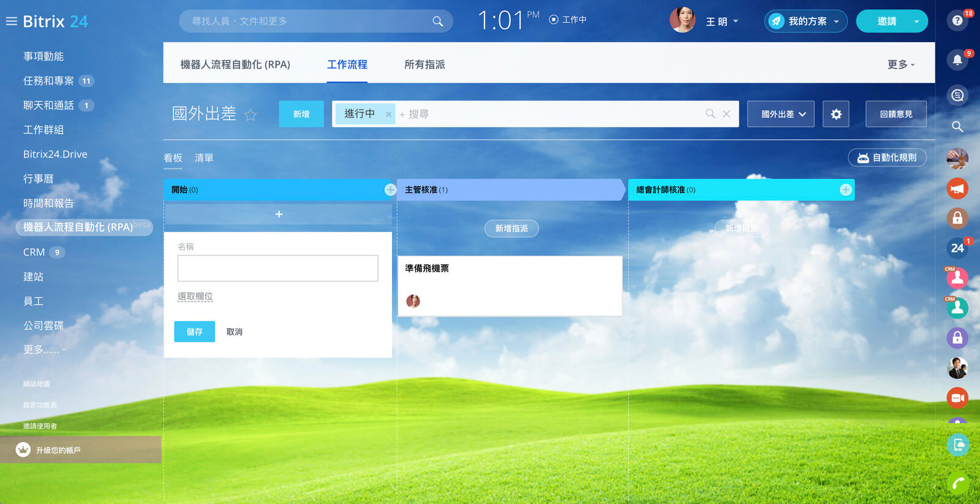The image size is (980, 504).
Task: Open assignee avatar on 準備飛機票 card
Action: click(413, 301)
